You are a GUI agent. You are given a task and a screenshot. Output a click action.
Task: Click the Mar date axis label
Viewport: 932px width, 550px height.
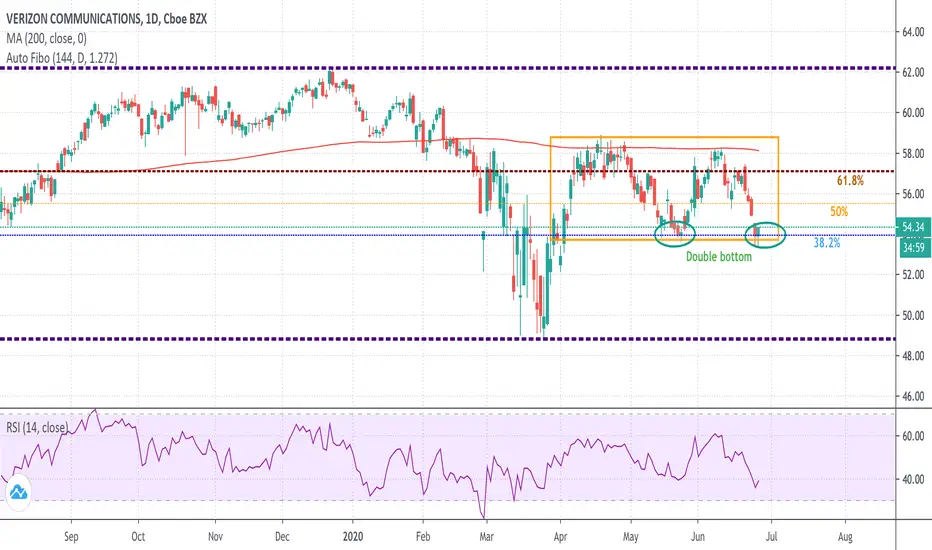(486, 537)
